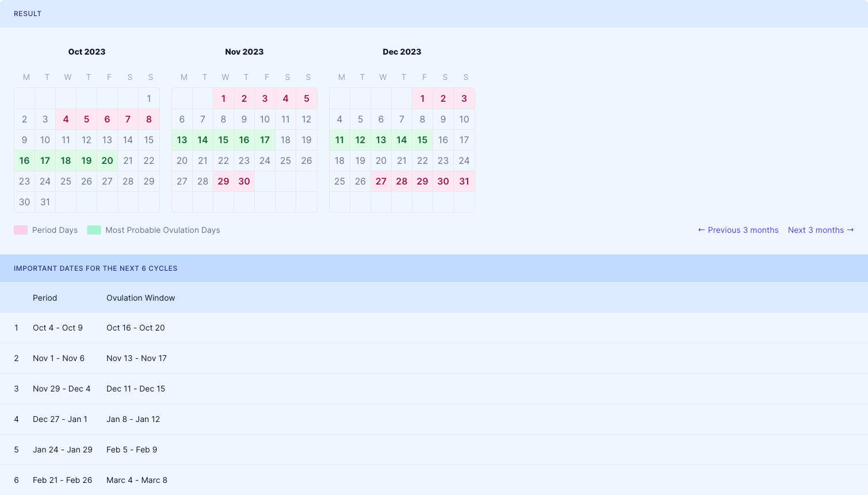Click the green Ovulation Days legend swatch
Screen dimensions: 868x495
point(94,230)
